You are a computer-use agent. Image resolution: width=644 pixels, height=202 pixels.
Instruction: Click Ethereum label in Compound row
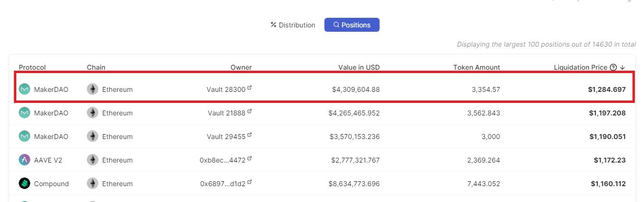pos(118,184)
